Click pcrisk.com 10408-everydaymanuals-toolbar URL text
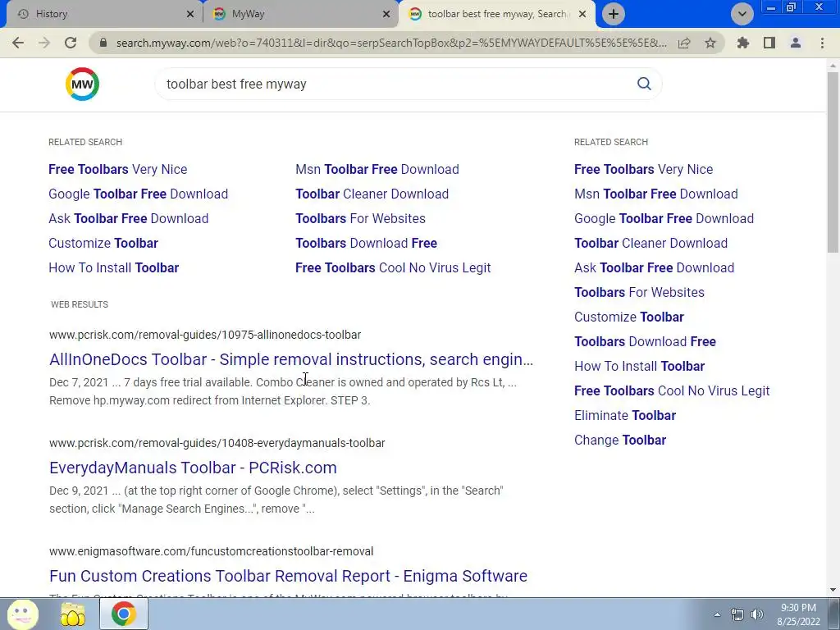This screenshot has width=840, height=630. pos(217,443)
